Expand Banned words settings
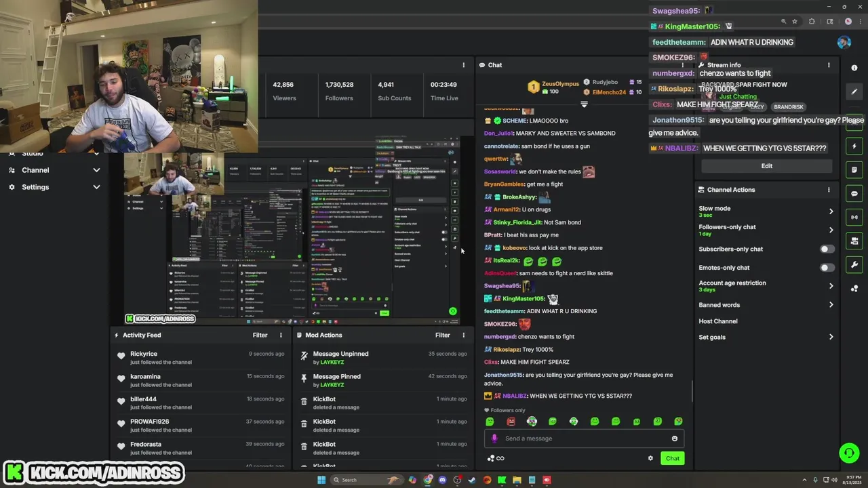 tap(831, 305)
